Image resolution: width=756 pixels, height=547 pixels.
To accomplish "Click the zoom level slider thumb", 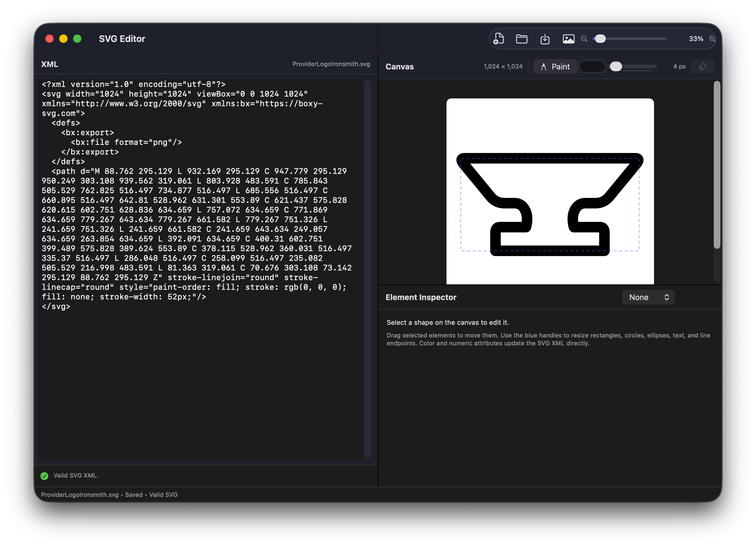I will (x=600, y=39).
